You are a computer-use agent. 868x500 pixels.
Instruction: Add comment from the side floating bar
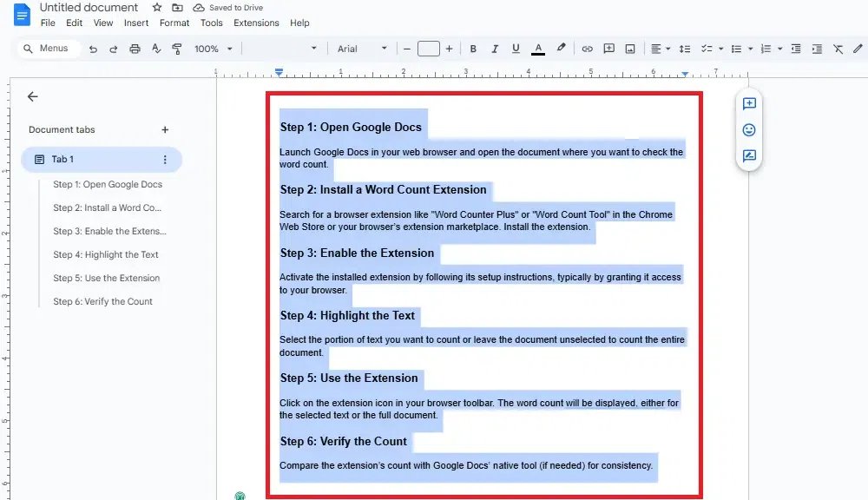coord(749,103)
